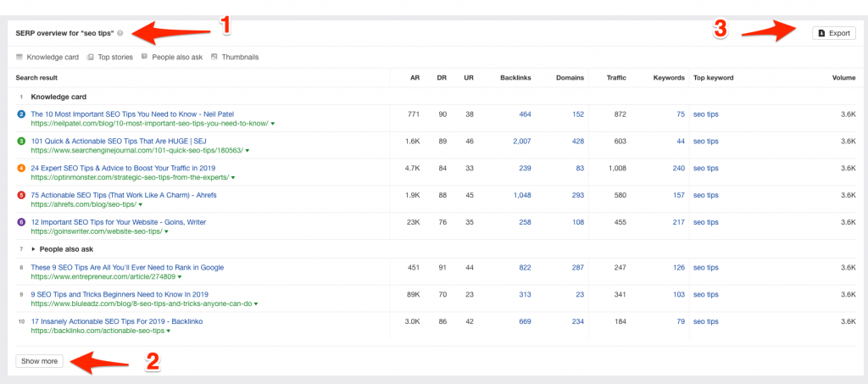
Task: Open dropdown arrow beside neilpatel.com URL
Action: click(273, 124)
